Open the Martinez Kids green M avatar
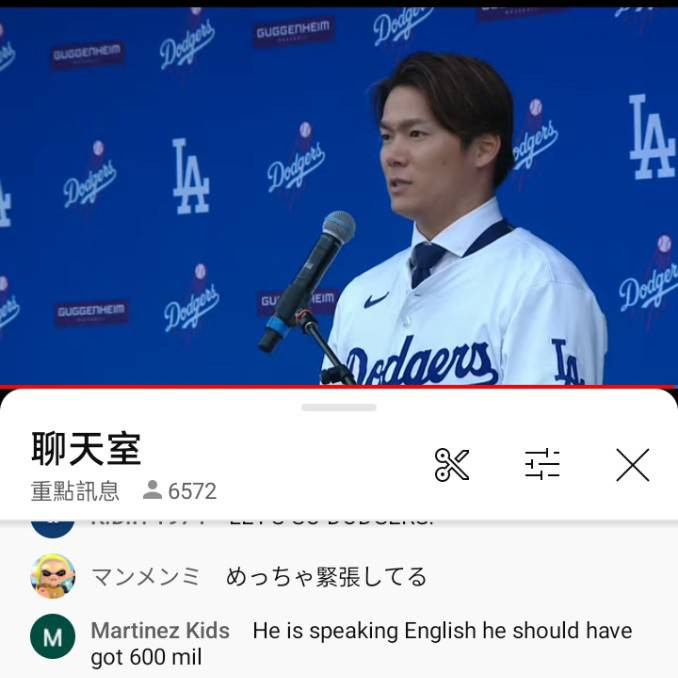Viewport: 678px width, 678px height. tap(53, 636)
